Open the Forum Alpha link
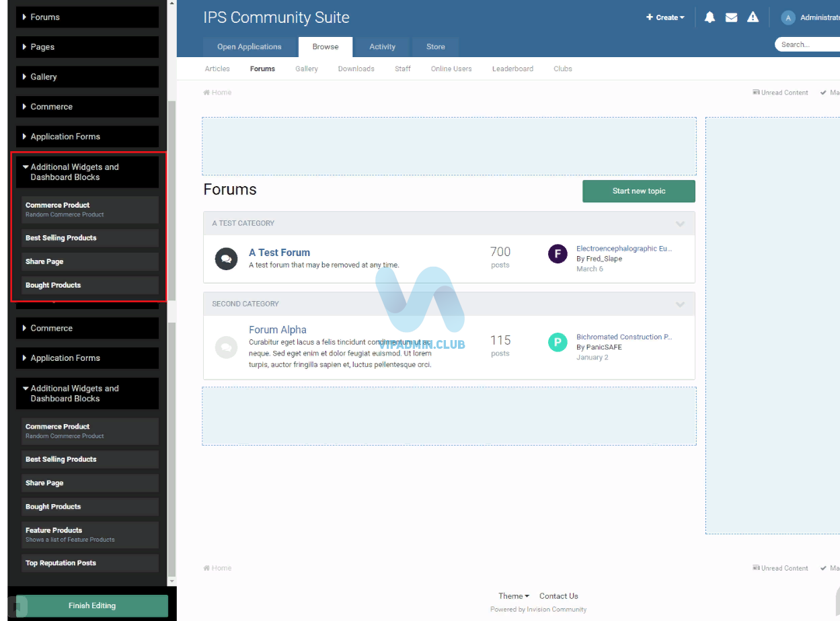Screen dimensions: 840x621 pyautogui.click(x=278, y=330)
